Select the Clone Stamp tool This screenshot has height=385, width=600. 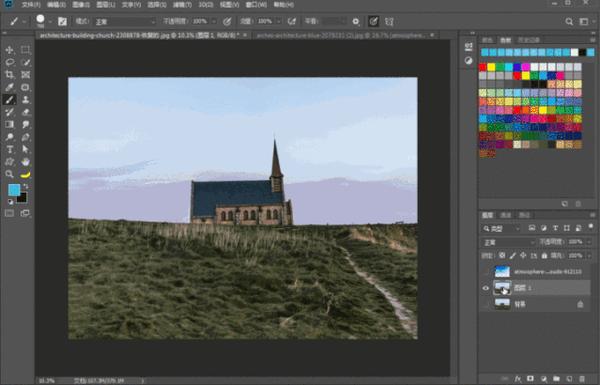pos(26,100)
